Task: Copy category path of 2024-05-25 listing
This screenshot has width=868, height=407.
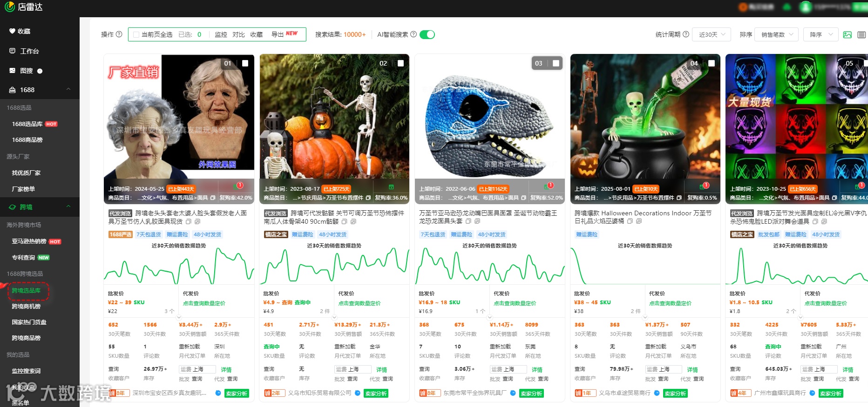Action: (x=213, y=198)
